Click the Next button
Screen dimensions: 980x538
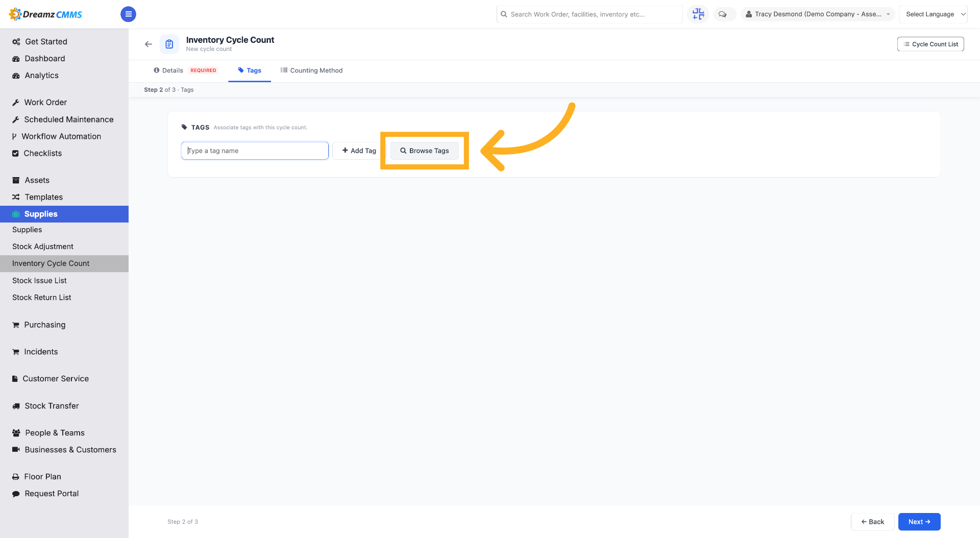tap(919, 522)
